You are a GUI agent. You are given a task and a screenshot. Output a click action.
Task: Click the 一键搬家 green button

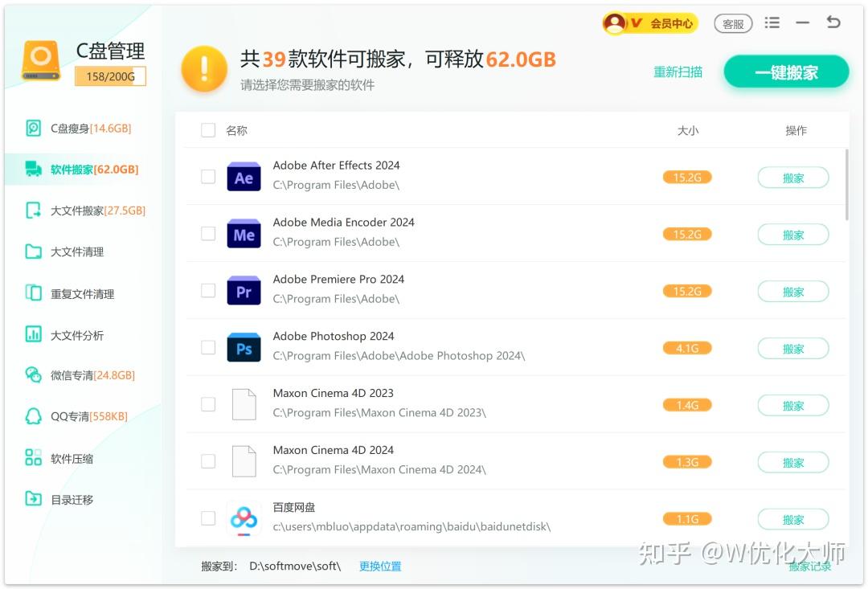tap(785, 72)
